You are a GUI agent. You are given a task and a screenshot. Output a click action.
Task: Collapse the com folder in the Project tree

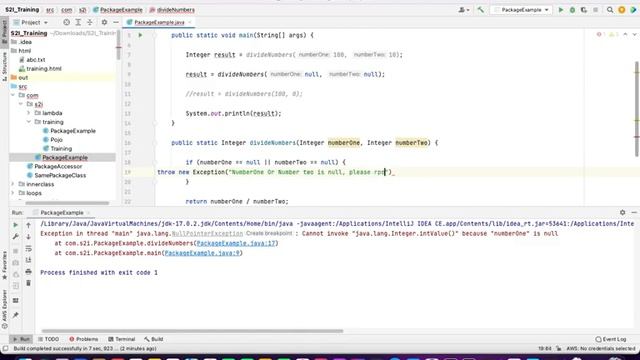coord(13,95)
